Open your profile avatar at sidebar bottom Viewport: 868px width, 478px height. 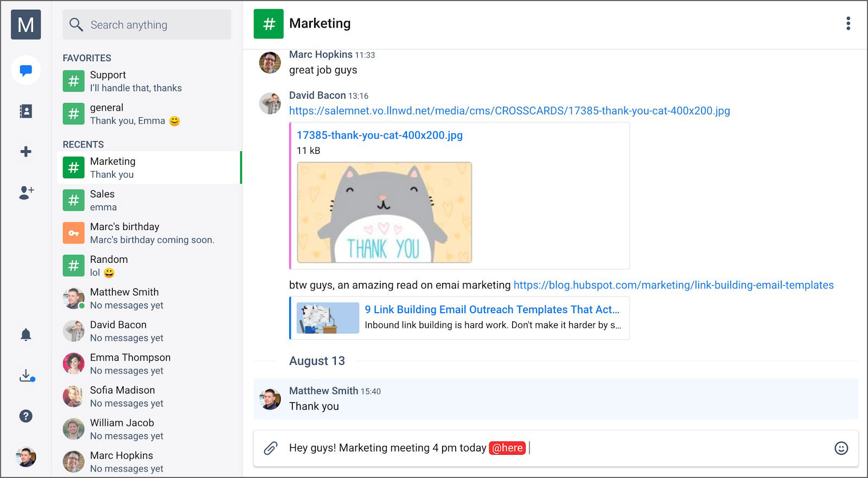pos(25,457)
